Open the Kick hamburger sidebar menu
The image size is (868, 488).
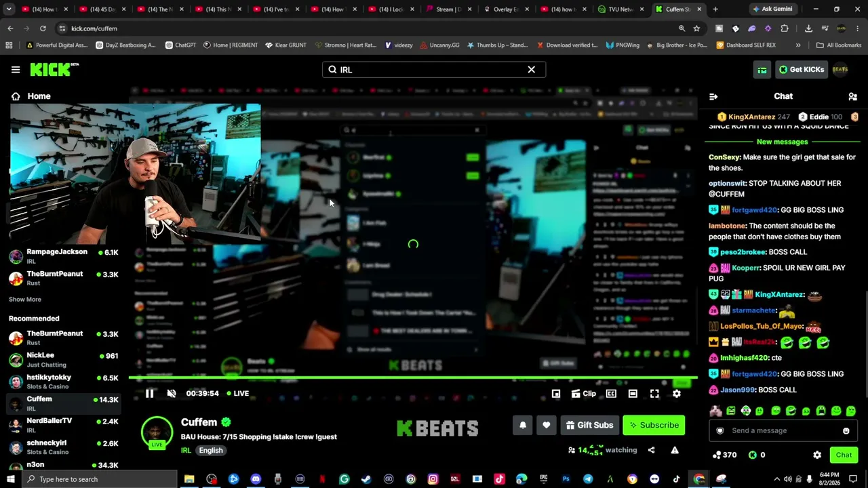click(16, 70)
